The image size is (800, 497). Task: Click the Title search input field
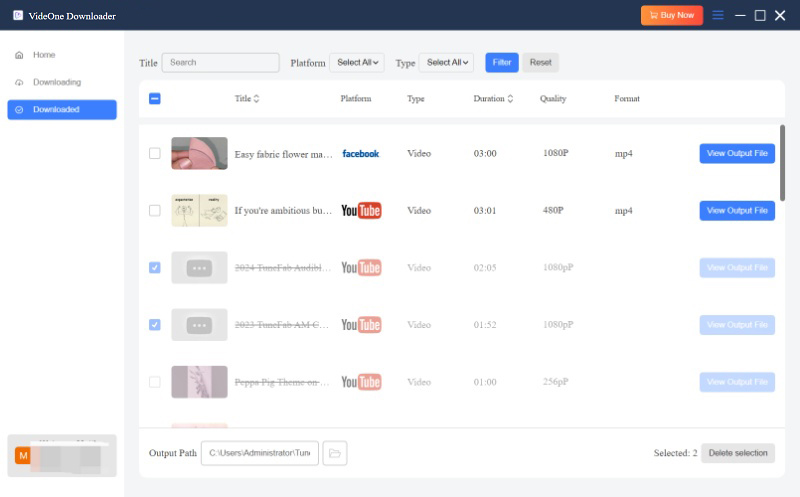click(221, 62)
